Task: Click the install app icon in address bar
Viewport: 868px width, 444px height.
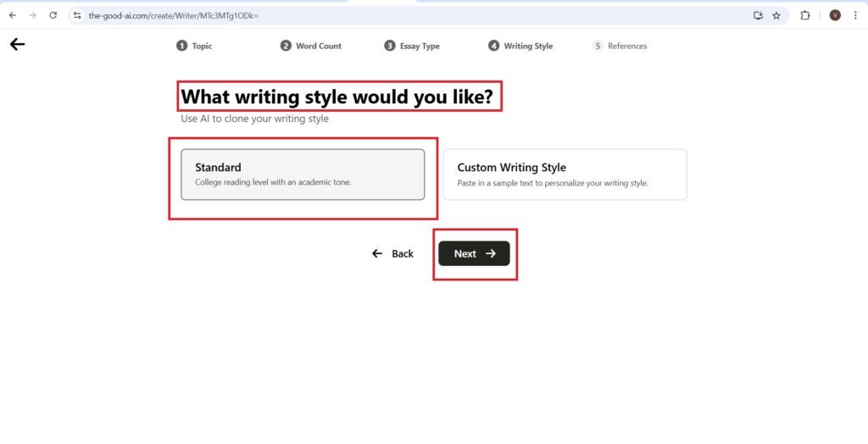Action: click(x=758, y=15)
